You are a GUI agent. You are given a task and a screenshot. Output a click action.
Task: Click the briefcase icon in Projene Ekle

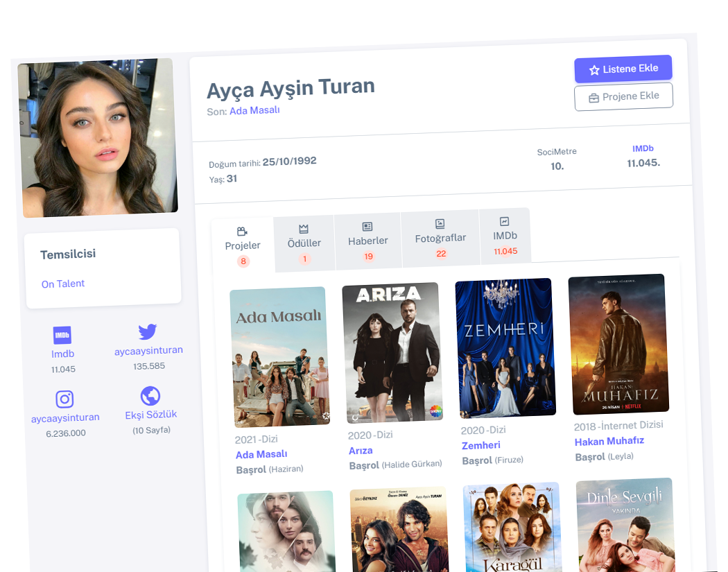[593, 98]
